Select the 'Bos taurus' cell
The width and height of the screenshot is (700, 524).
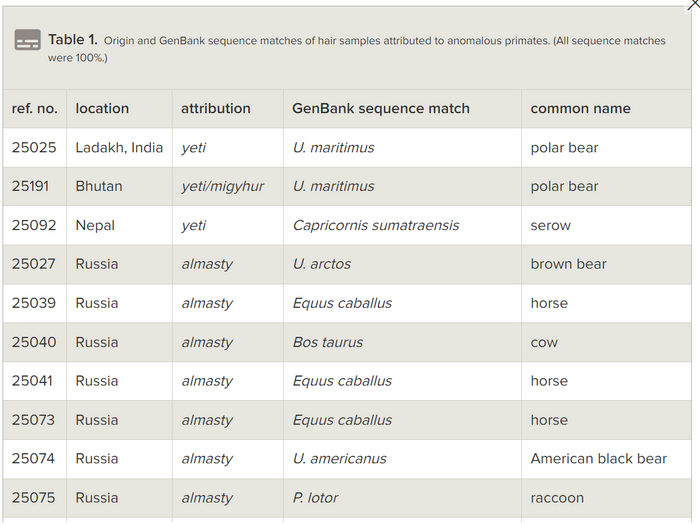328,342
